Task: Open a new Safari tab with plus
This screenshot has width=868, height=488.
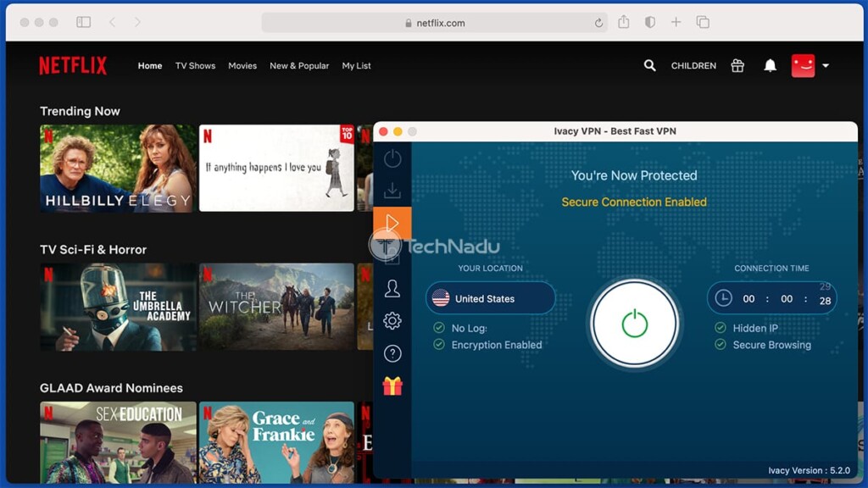Action: coord(676,22)
